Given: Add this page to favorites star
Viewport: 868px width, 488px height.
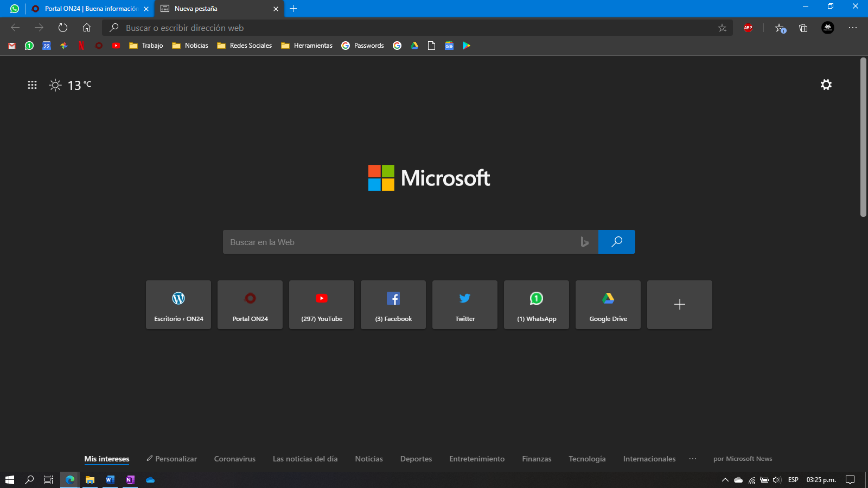Looking at the screenshot, I should (x=722, y=28).
